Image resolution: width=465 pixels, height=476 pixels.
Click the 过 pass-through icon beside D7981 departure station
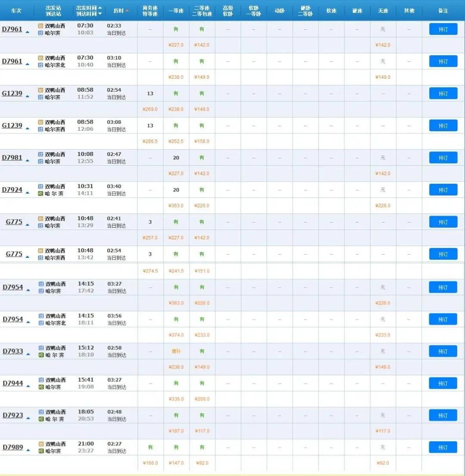(41, 154)
